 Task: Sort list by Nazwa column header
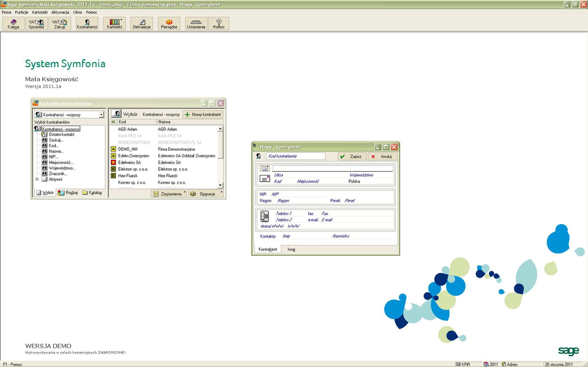(x=190, y=122)
